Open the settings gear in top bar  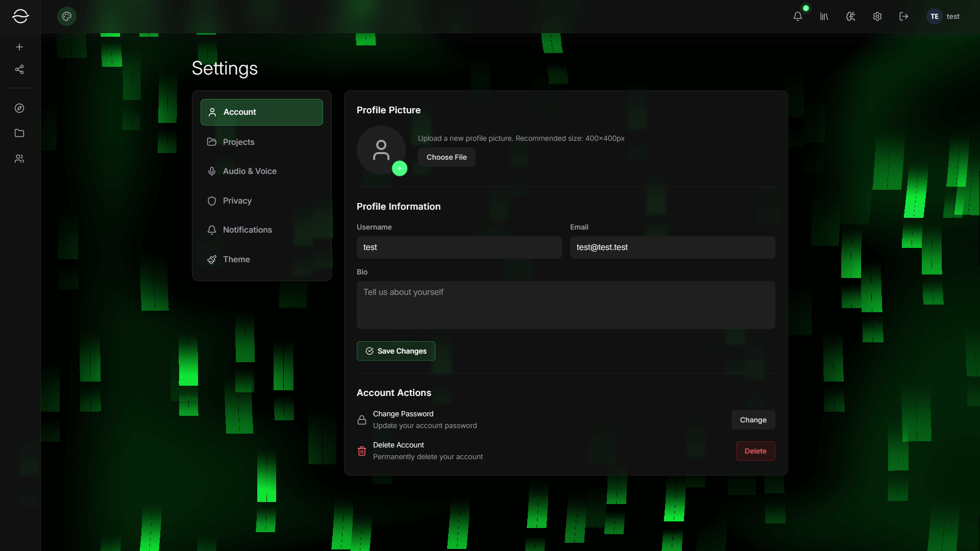[x=877, y=16]
